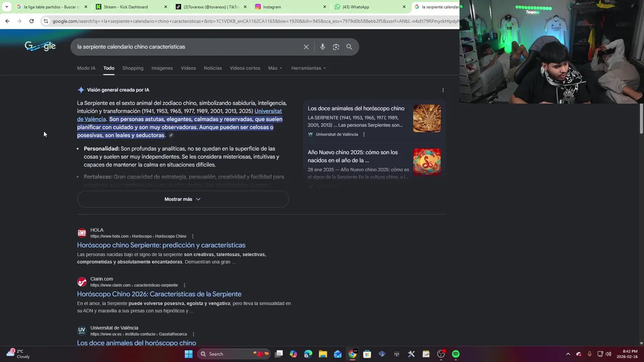Open more options for HOLA result

pos(193,236)
